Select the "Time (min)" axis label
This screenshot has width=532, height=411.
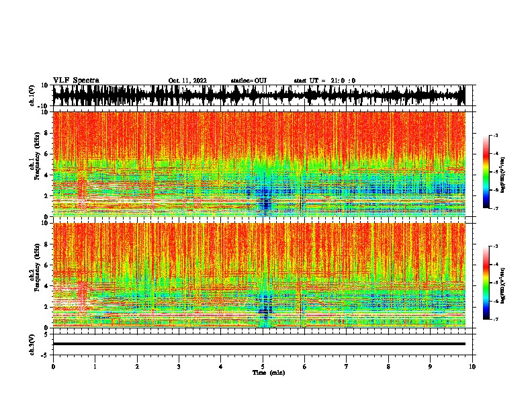point(269,373)
